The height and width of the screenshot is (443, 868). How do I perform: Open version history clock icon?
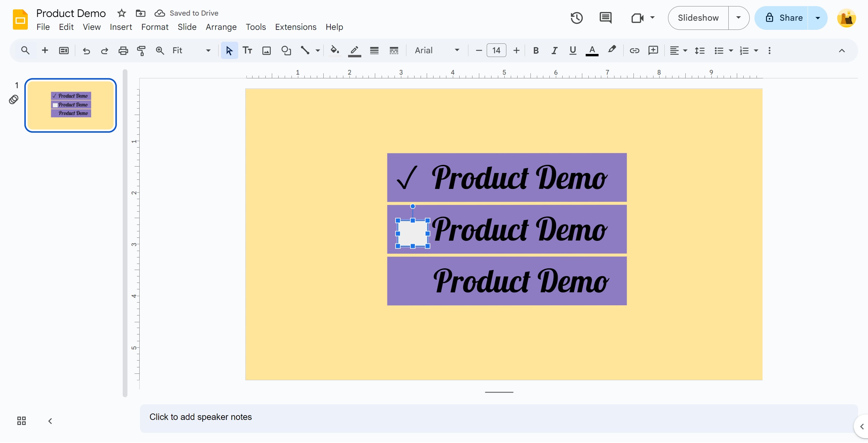[577, 18]
